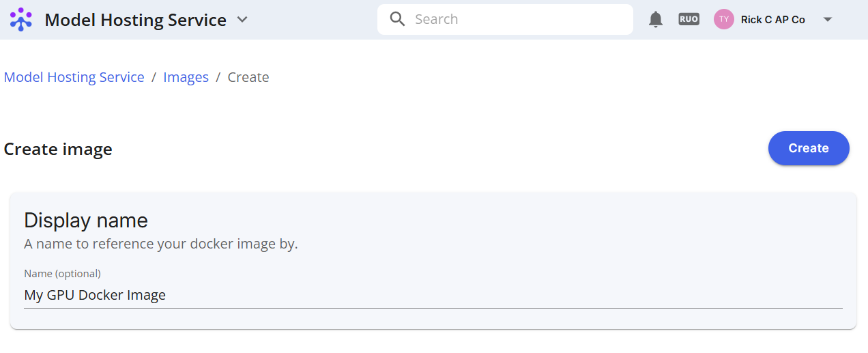This screenshot has height=353, width=868.
Task: Expand the chevron next to Model Hosting Service
Action: click(x=242, y=20)
